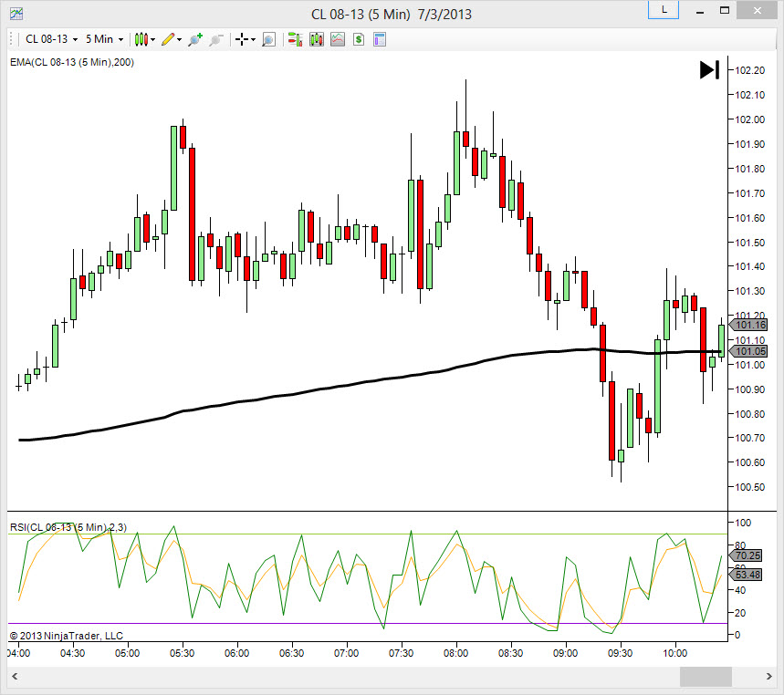Click the zoom out magnifier icon

pyautogui.click(x=216, y=39)
